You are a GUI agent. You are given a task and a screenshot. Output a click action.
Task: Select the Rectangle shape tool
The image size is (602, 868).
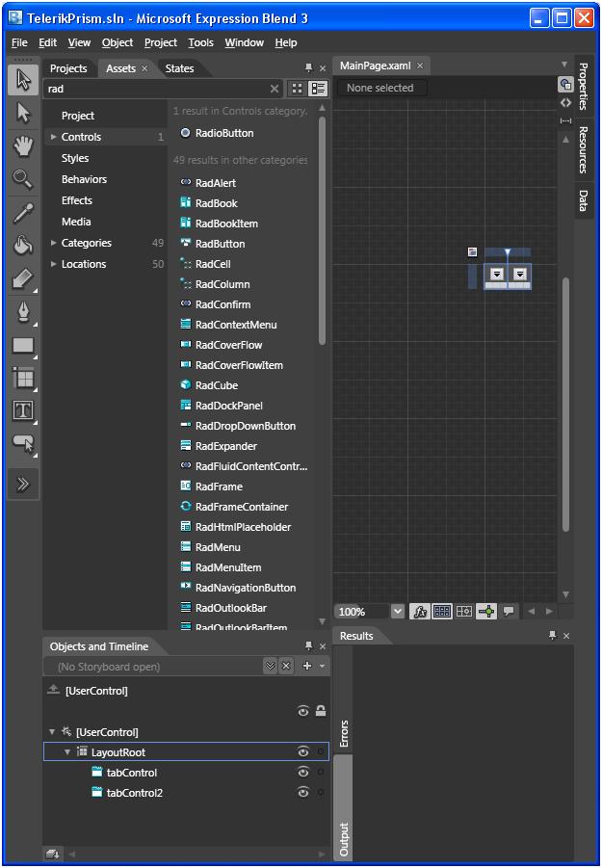click(23, 346)
